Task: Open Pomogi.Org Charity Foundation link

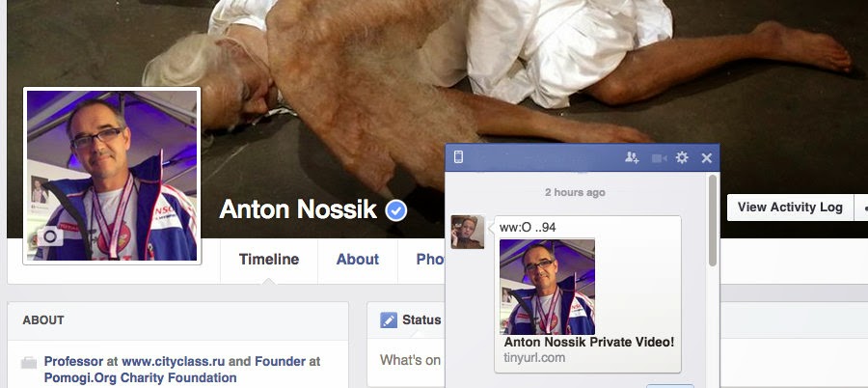Action: click(x=140, y=378)
